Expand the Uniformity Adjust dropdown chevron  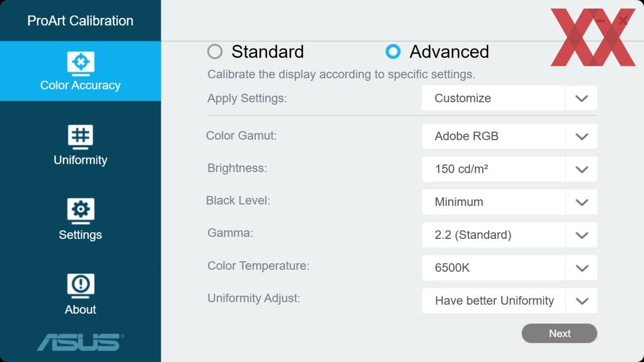[581, 301]
